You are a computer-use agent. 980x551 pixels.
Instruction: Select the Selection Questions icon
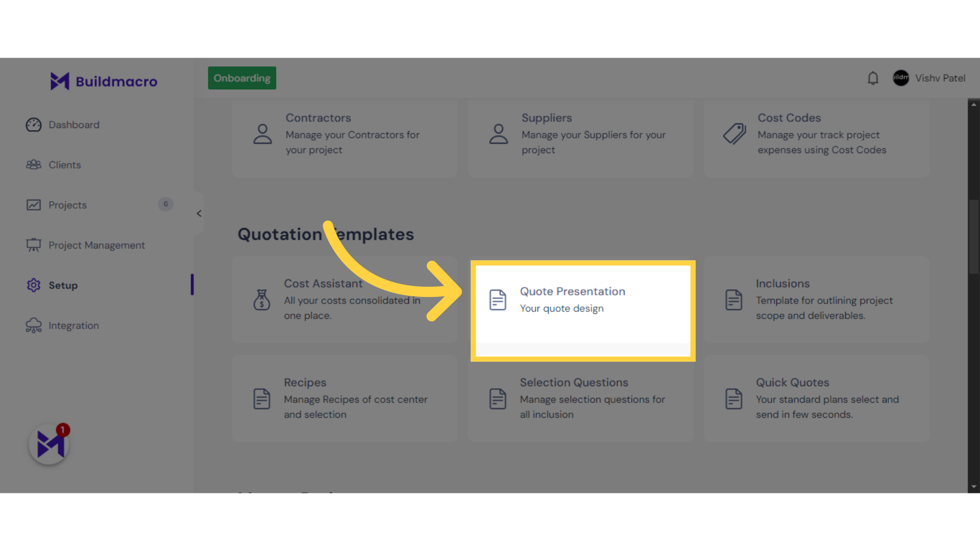pos(498,397)
